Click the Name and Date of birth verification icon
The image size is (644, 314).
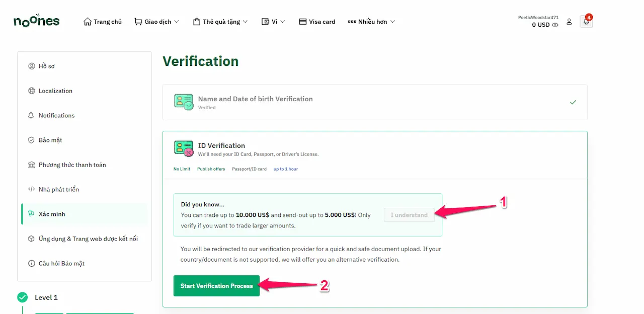click(x=184, y=102)
